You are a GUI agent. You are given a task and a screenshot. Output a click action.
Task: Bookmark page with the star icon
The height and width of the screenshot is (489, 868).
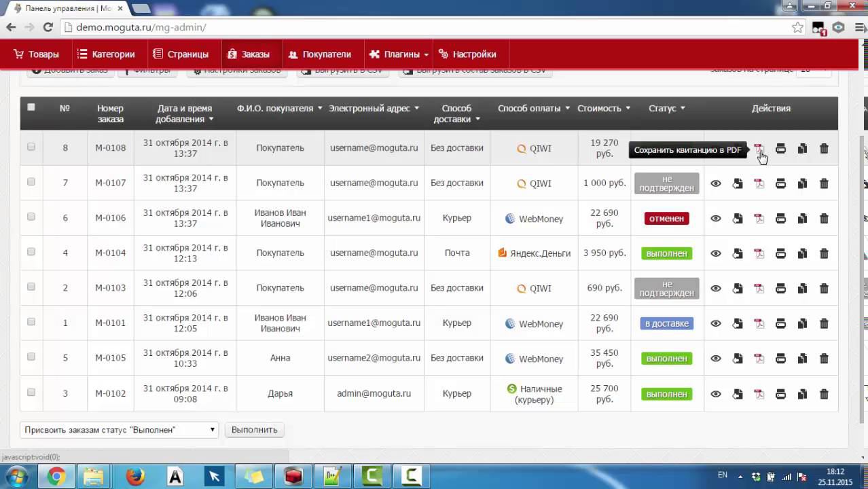tap(797, 27)
